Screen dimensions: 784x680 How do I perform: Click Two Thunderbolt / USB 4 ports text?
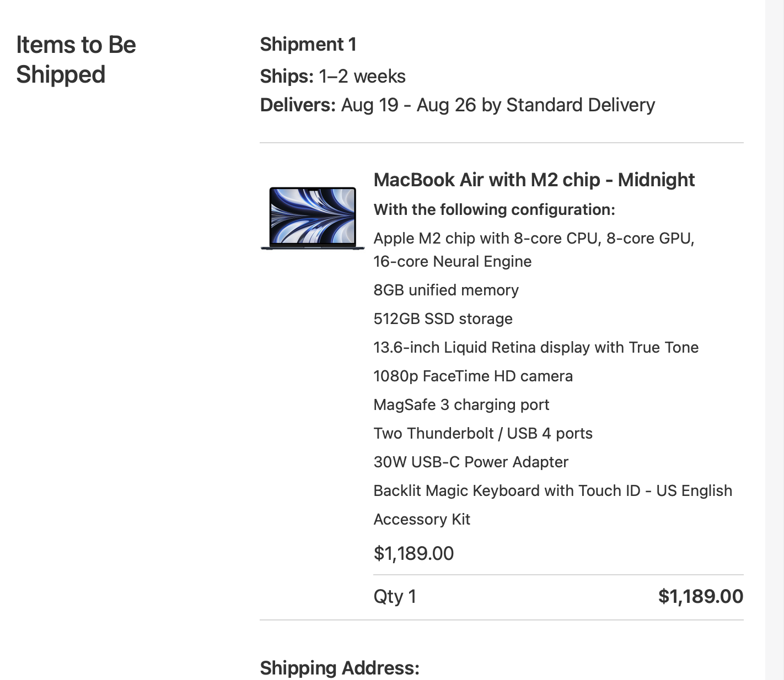click(x=482, y=433)
